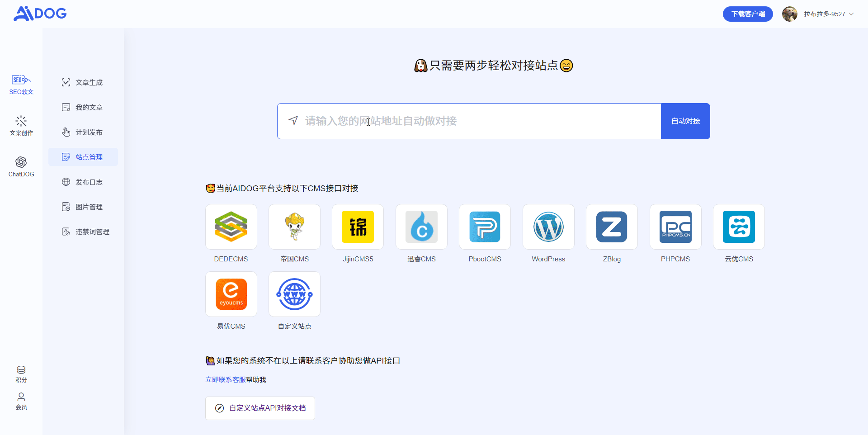
Task: Select the 自定义站点 www globe icon
Action: [294, 294]
